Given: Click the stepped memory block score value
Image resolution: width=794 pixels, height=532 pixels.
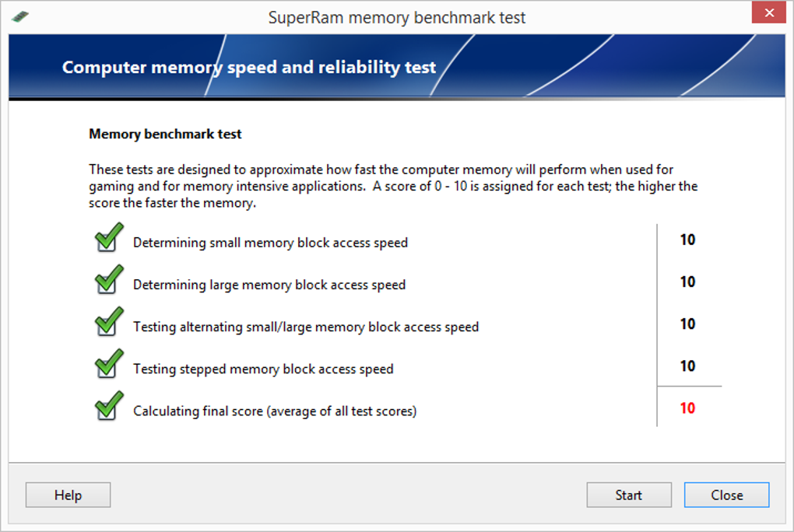Looking at the screenshot, I should coord(687,366).
